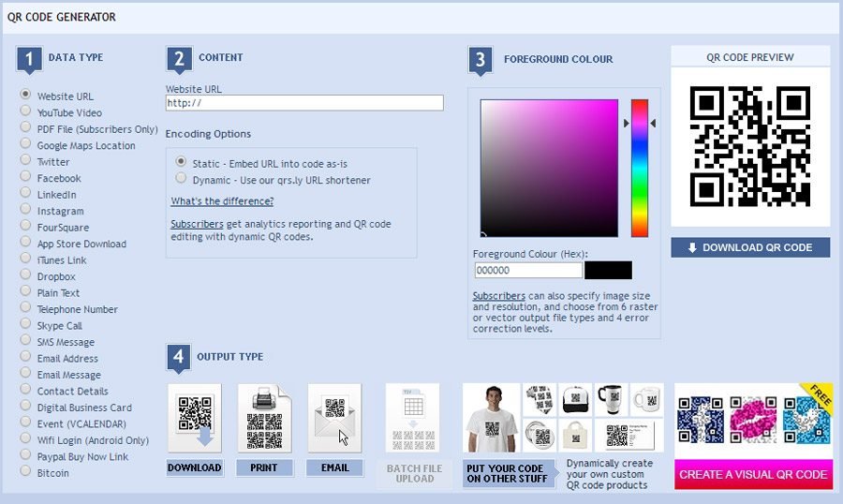Open the What's the difference? link
This screenshot has width=843, height=504.
222,201
